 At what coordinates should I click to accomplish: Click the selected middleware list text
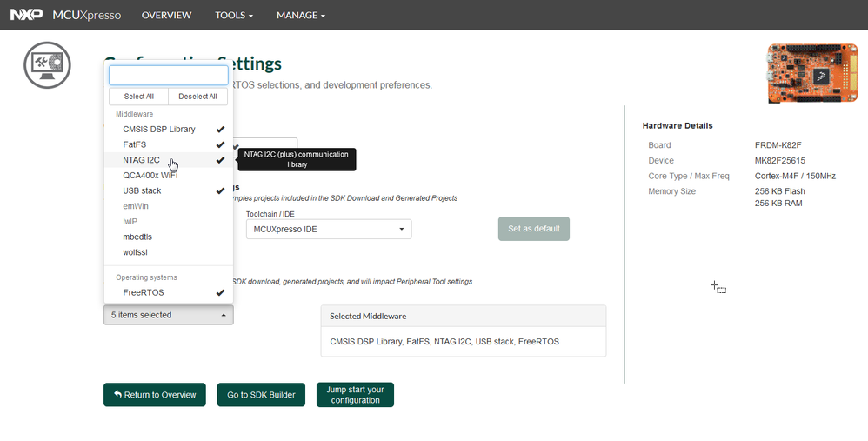pos(444,341)
